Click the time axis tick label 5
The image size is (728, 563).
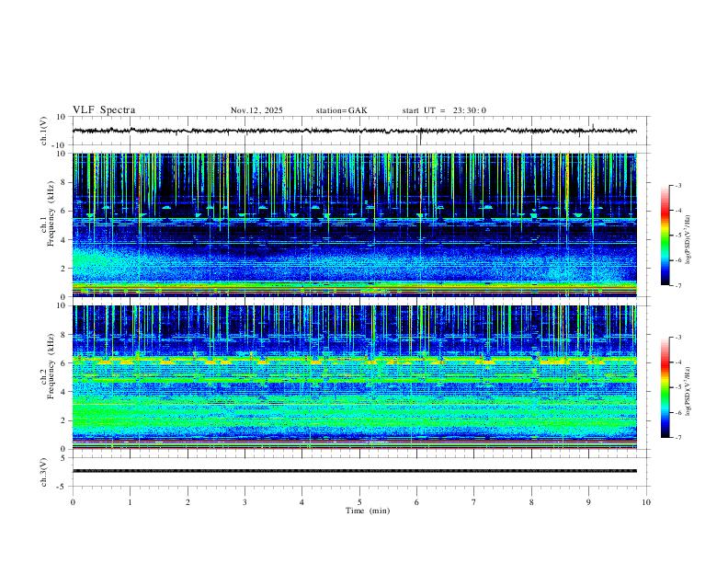(359, 502)
